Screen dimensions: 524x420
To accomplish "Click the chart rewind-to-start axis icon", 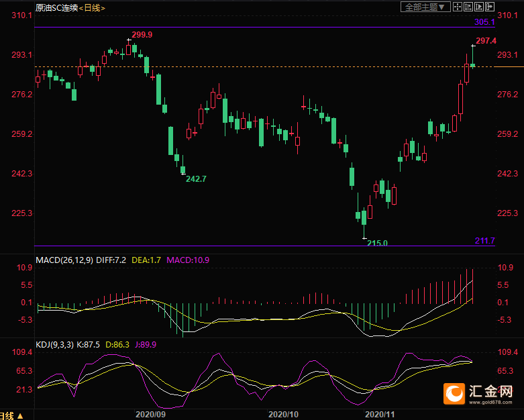I will [x=468, y=7].
